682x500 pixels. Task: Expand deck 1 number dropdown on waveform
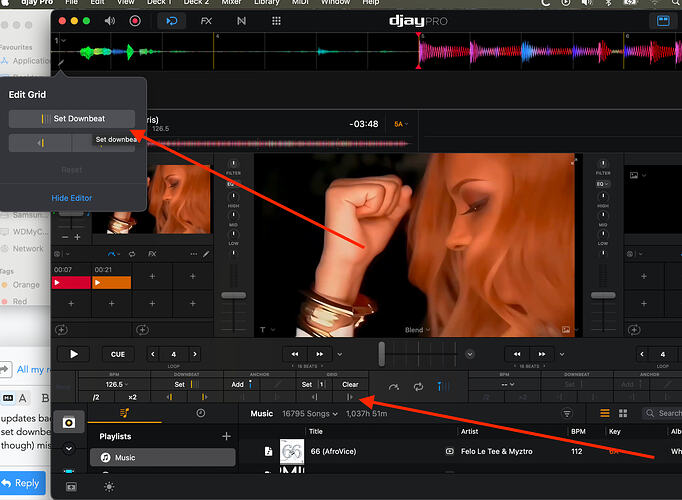coord(60,40)
